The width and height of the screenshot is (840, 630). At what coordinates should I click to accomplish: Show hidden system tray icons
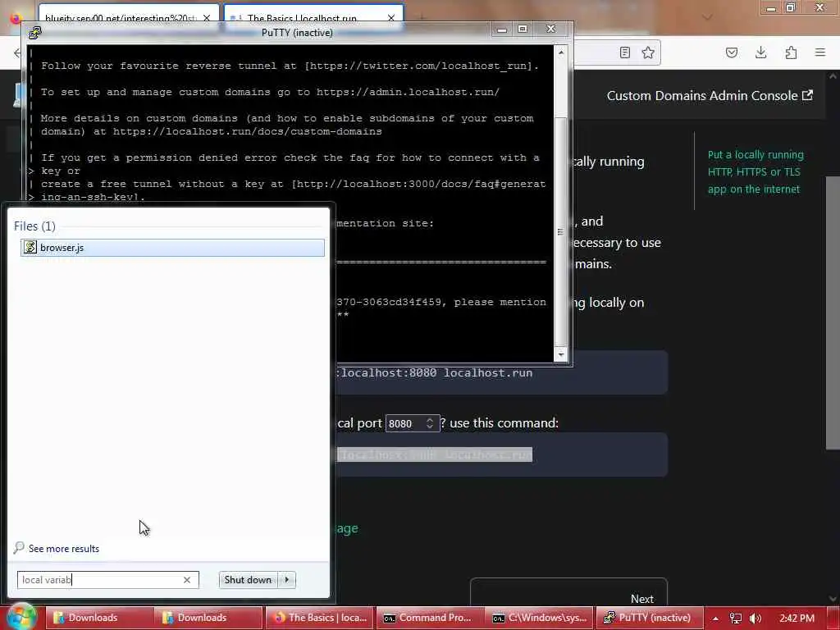[715, 619]
